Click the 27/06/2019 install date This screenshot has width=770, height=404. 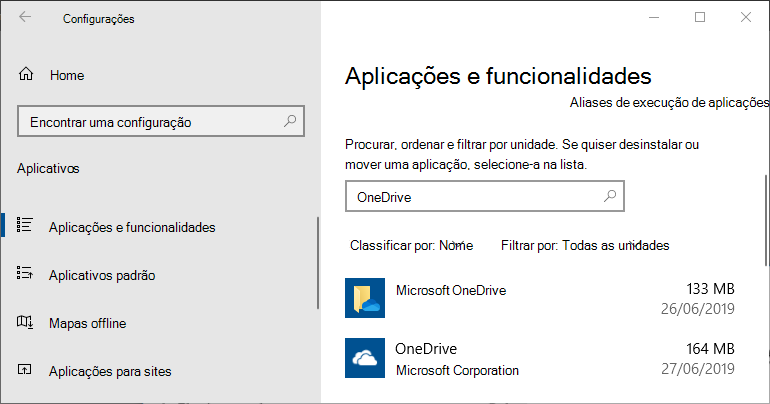click(x=697, y=369)
